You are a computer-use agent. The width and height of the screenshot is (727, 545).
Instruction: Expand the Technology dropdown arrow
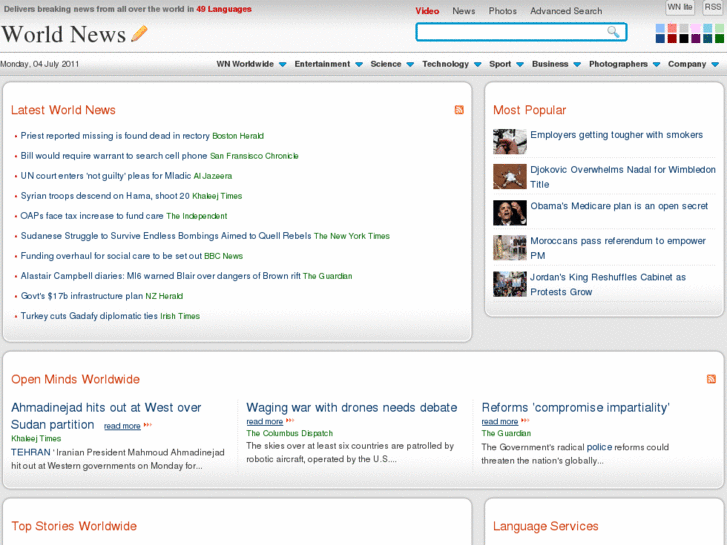[478, 64]
